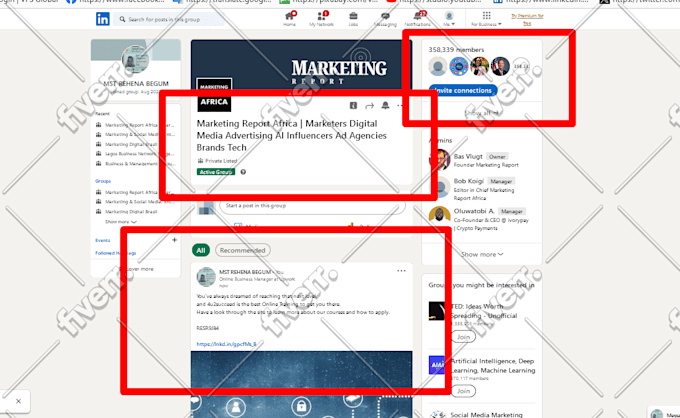
Task: Click Show all under members
Action: point(481,113)
